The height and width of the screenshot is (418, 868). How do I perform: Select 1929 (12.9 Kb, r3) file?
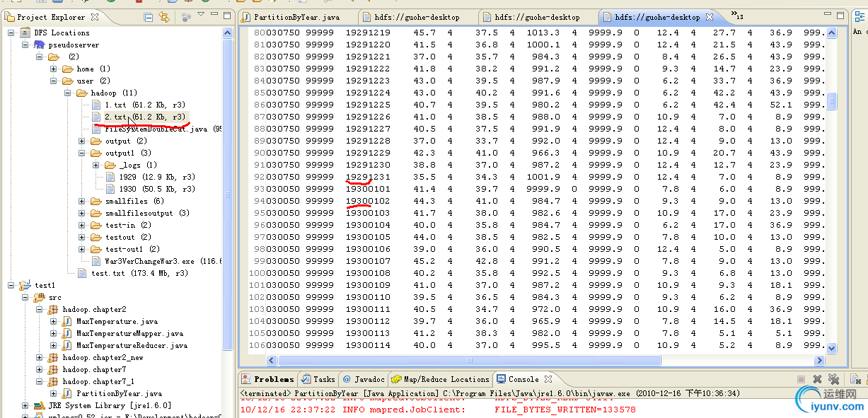[x=149, y=177]
